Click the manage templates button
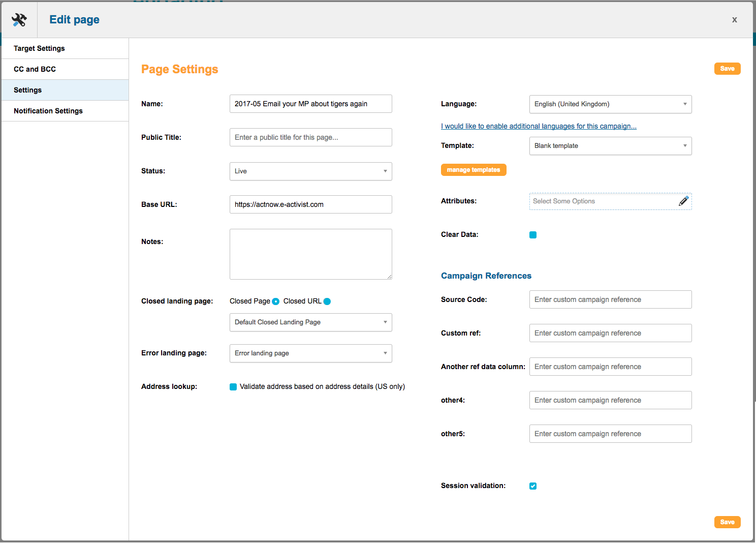 (474, 170)
